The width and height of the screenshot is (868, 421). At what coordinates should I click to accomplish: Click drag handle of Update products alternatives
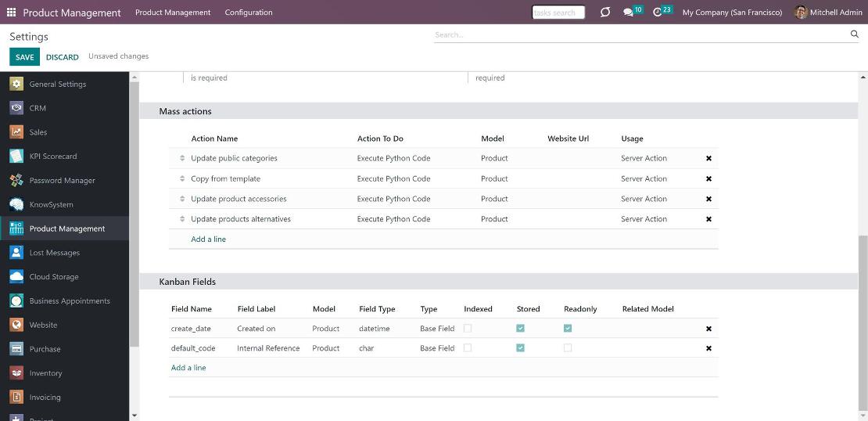click(182, 219)
